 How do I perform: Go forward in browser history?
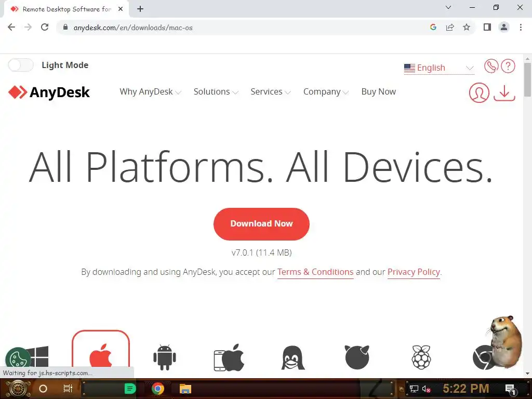(28, 27)
